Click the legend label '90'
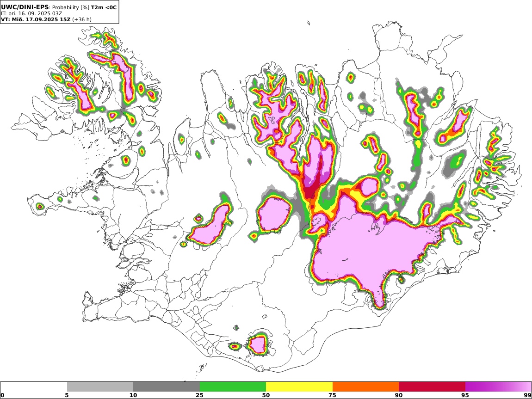Image resolution: width=532 pixels, height=399 pixels. (x=399, y=395)
